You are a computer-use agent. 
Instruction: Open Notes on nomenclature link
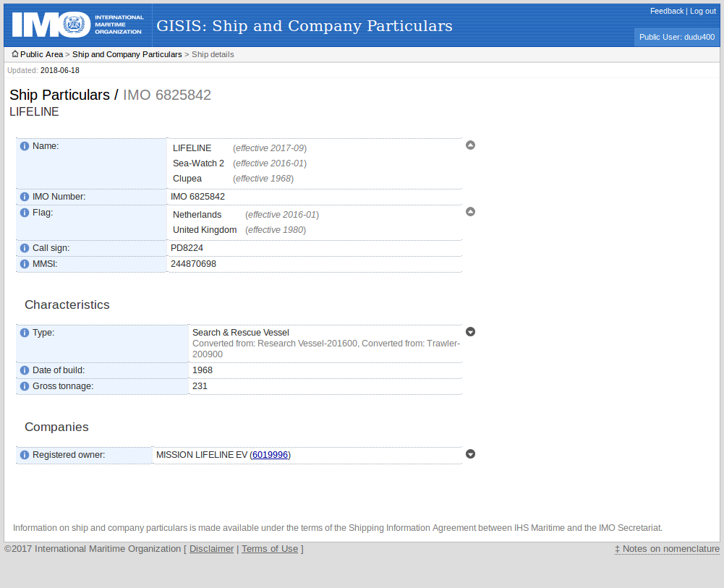[x=667, y=549]
